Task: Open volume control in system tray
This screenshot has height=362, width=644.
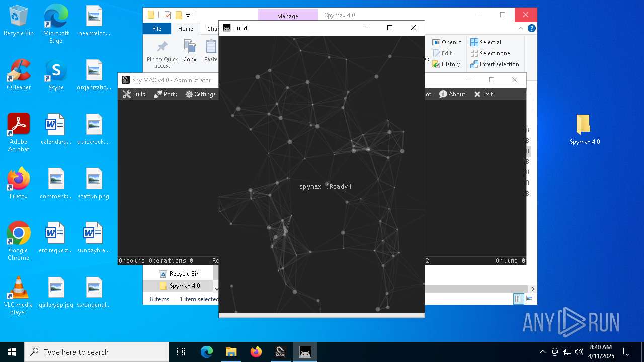Action: 579,352
